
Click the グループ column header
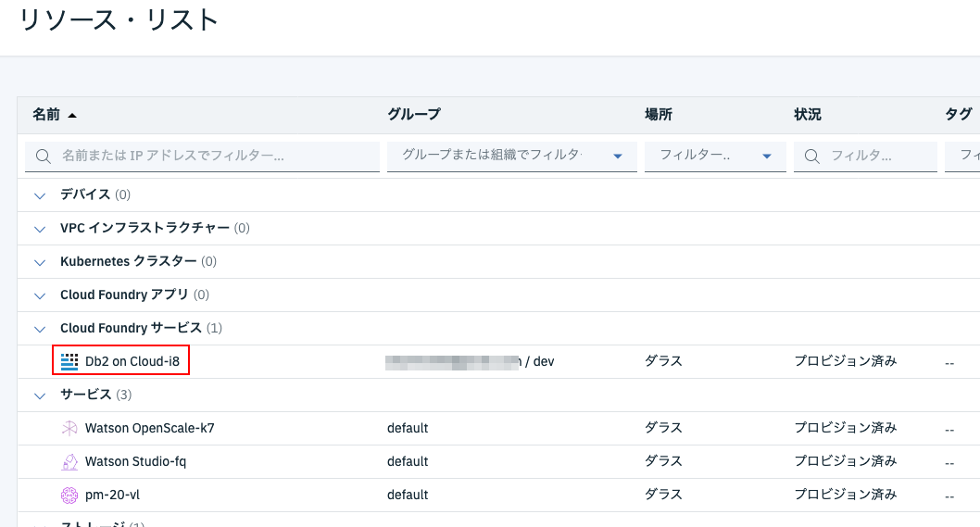pyautogui.click(x=414, y=115)
